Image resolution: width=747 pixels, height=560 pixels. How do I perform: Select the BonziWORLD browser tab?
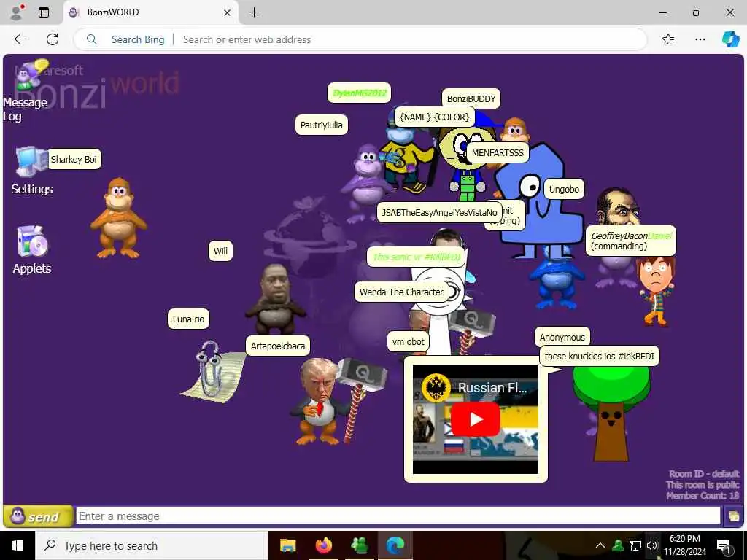click(x=150, y=12)
